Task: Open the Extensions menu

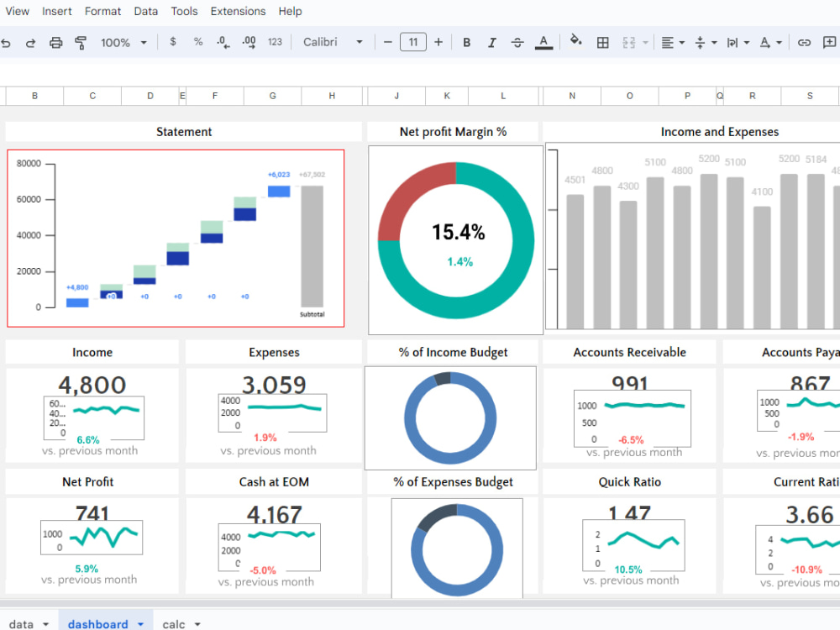Action: click(238, 11)
